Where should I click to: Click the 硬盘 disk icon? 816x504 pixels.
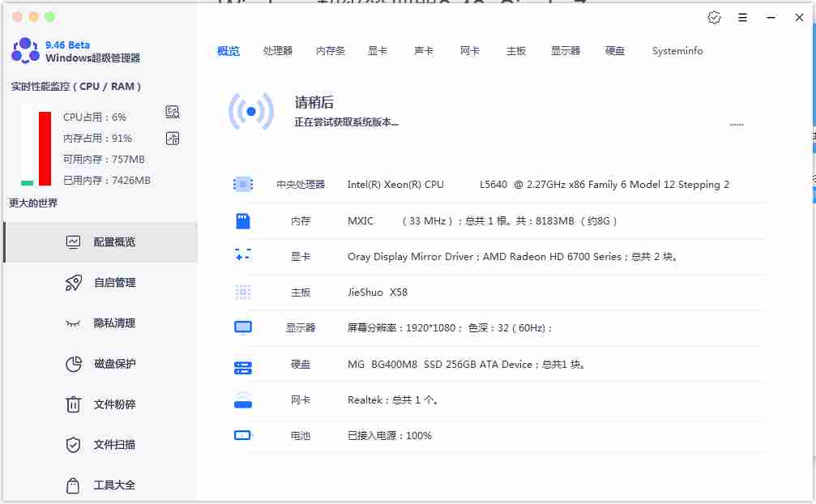(x=243, y=367)
